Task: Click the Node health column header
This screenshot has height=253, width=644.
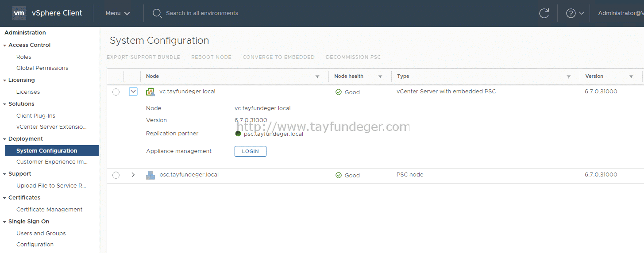Action: [x=349, y=76]
